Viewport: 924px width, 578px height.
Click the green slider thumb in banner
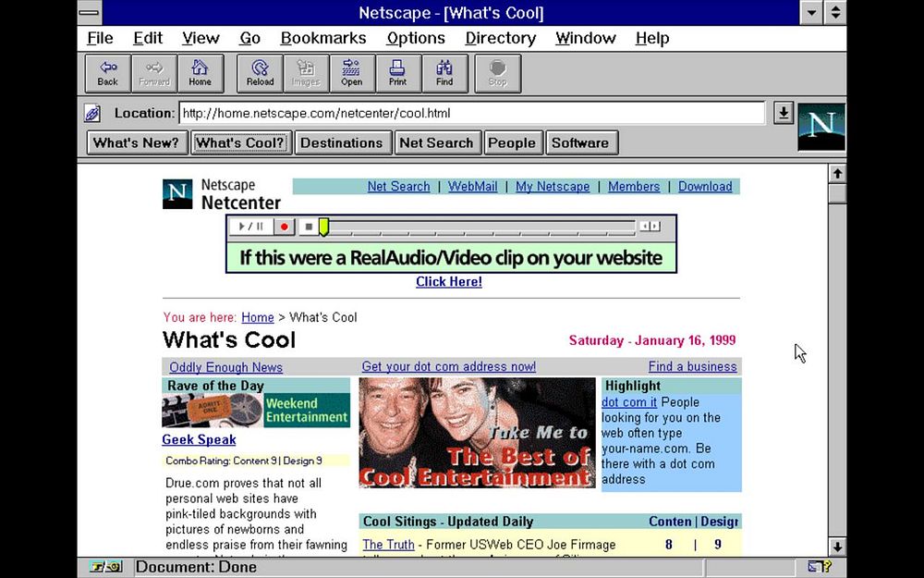click(x=323, y=228)
